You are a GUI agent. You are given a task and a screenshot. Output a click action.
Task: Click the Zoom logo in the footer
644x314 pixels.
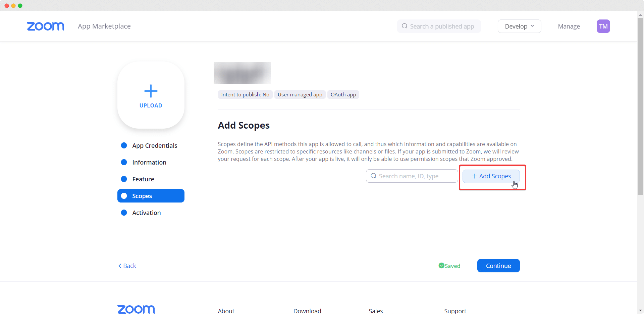tap(136, 309)
